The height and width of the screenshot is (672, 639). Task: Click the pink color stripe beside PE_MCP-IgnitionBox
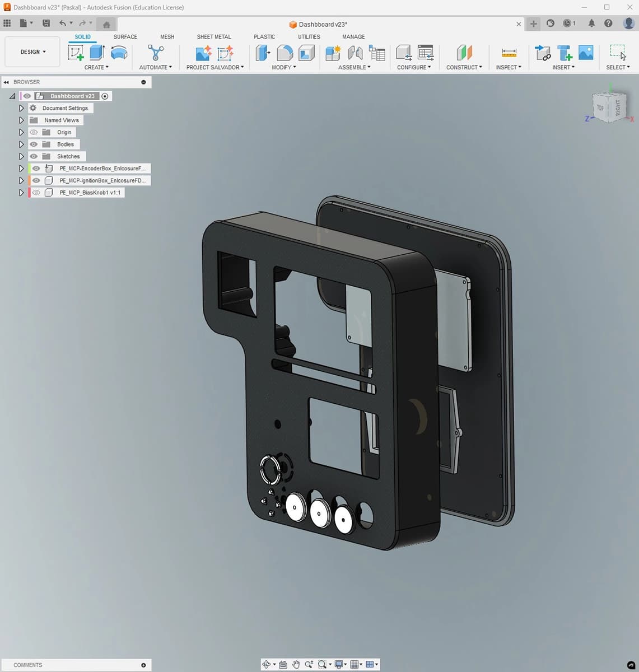click(29, 180)
